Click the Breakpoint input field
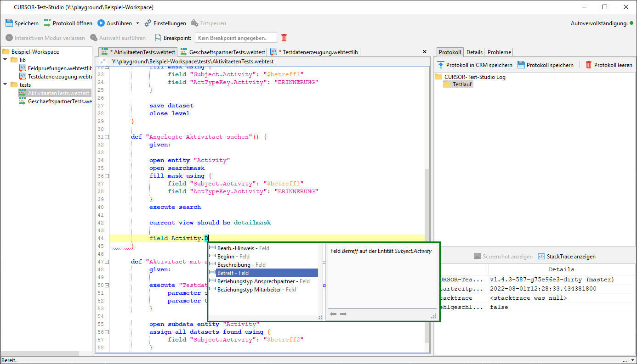 coord(236,38)
